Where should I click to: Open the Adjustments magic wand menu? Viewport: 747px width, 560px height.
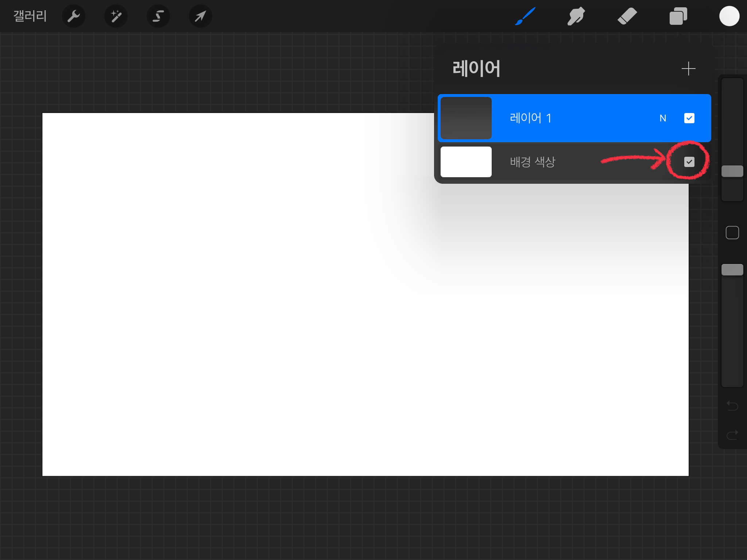[116, 16]
